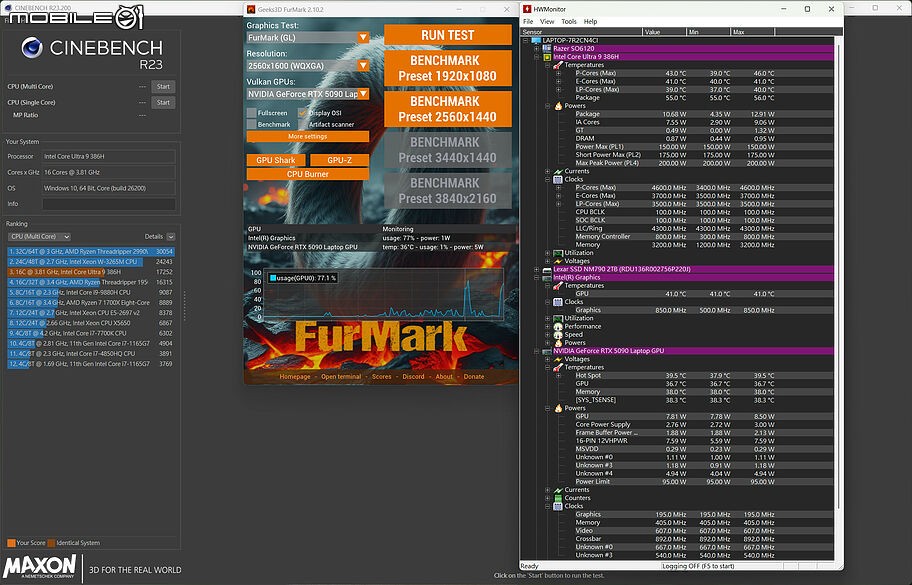The width and height of the screenshot is (912, 585).
Task: Click the CPU Burner button
Action: (308, 174)
